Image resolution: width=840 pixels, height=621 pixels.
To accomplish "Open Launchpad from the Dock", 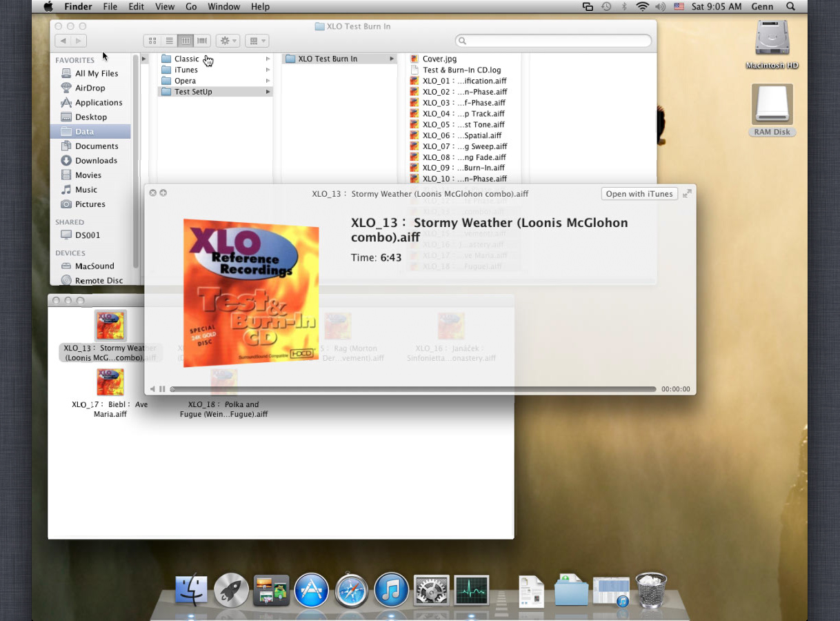I will pyautogui.click(x=231, y=590).
